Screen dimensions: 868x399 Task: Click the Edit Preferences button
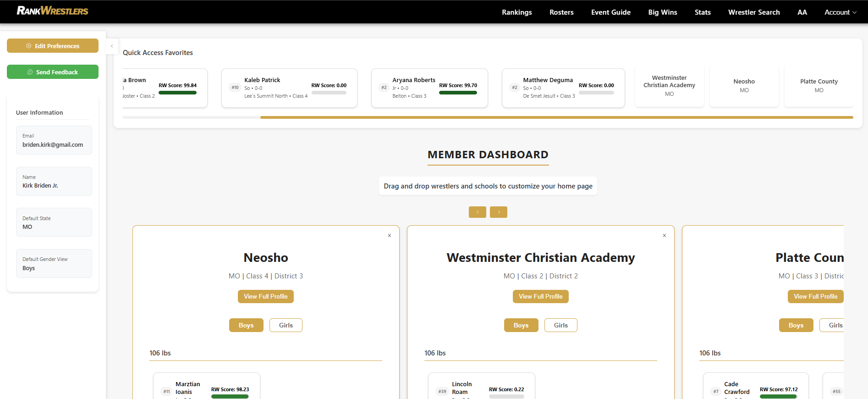[53, 46]
